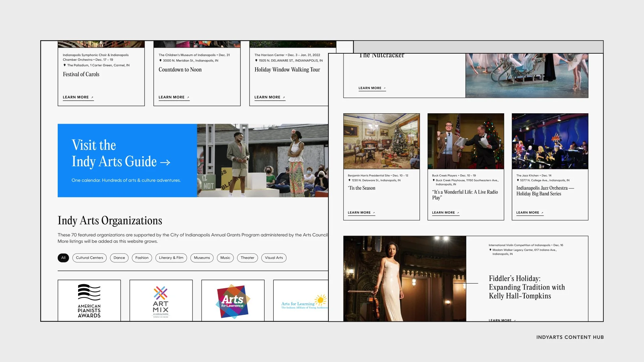Select the Arts for Lawrence logo

[x=233, y=301]
